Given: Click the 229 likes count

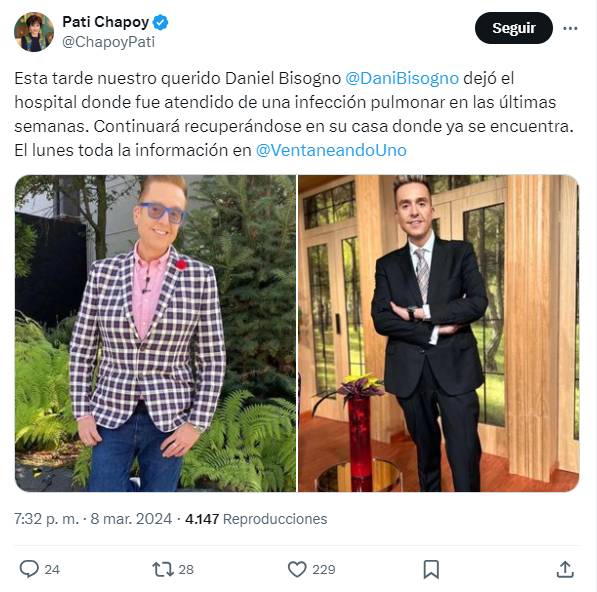Looking at the screenshot, I should coord(324,570).
